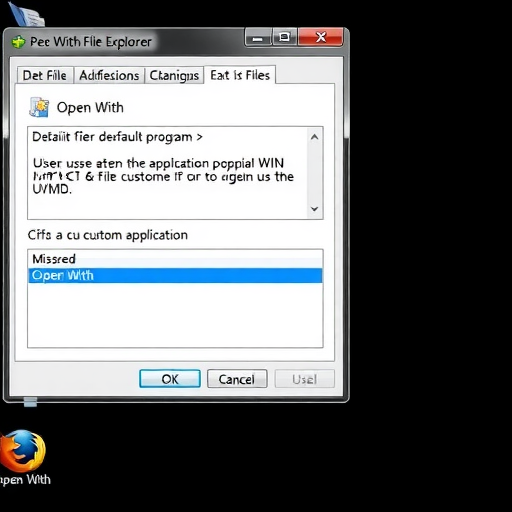512x512 pixels.
Task: Click the Open With heading text
Action: pos(90,108)
